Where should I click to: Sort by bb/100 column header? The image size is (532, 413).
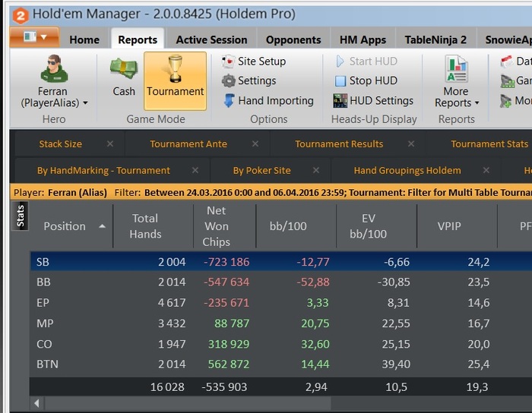coord(288,226)
